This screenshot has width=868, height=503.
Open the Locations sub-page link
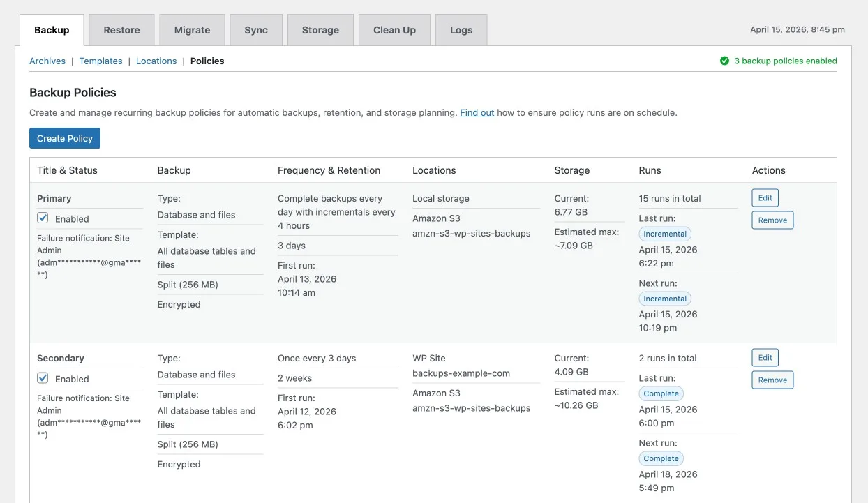156,61
